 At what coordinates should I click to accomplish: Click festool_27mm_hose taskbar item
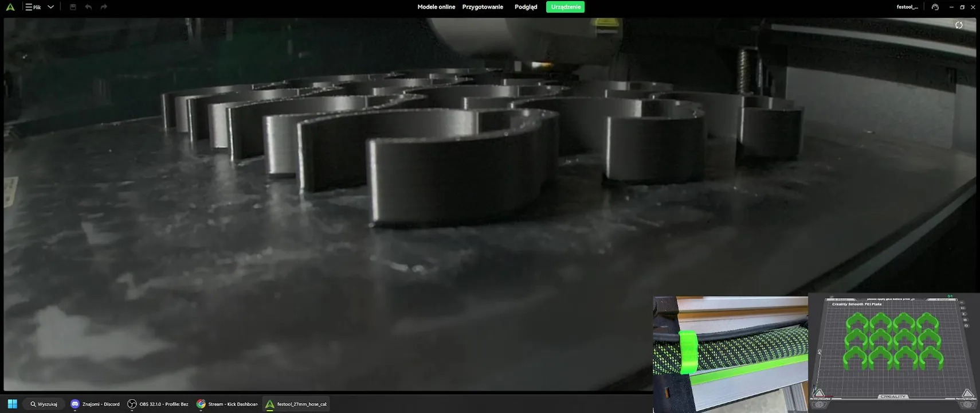point(296,404)
